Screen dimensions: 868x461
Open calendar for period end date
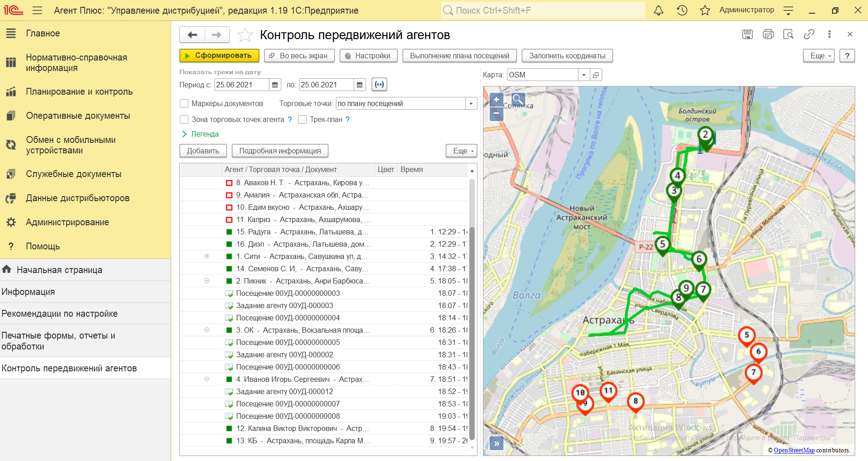tap(360, 85)
